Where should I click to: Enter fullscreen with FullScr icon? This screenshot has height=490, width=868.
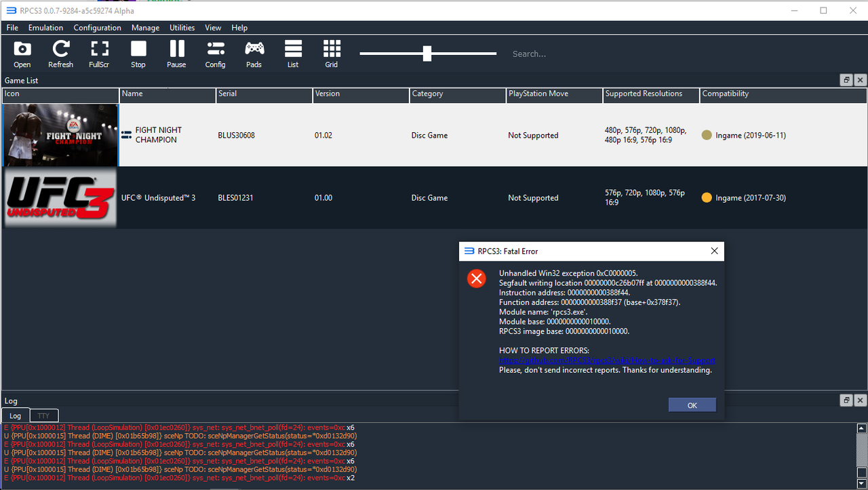coord(99,54)
